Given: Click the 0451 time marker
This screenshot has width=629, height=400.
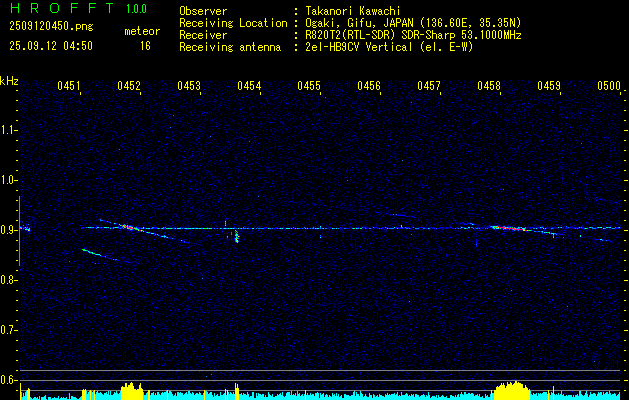Looking at the screenshot, I should (69, 85).
